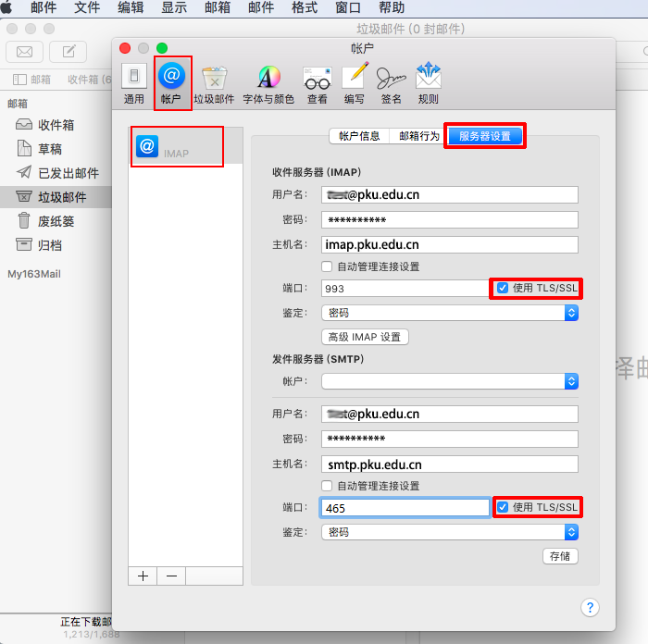648x644 pixels.
Task: Enable 自动管理连接设置 under IMAP server
Action: coord(327,266)
